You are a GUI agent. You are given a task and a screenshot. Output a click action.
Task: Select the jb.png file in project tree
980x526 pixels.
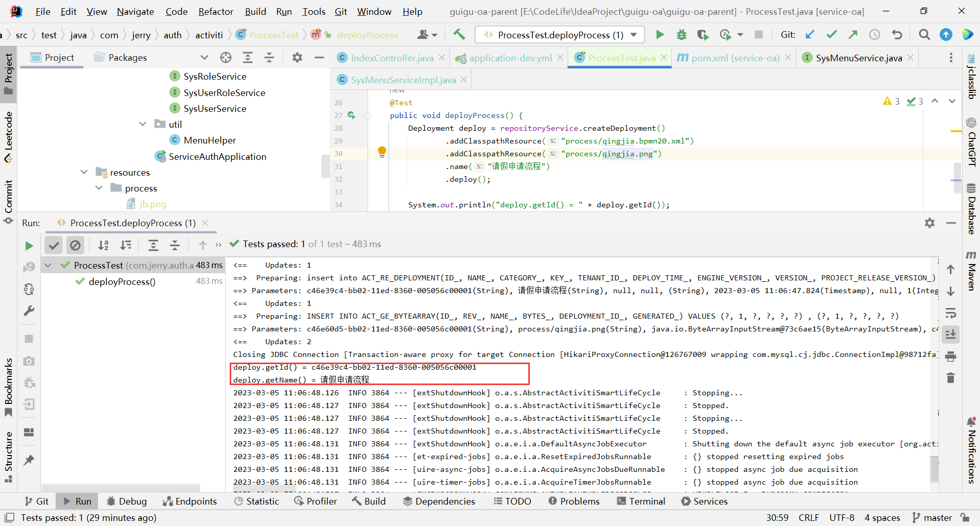(x=153, y=204)
